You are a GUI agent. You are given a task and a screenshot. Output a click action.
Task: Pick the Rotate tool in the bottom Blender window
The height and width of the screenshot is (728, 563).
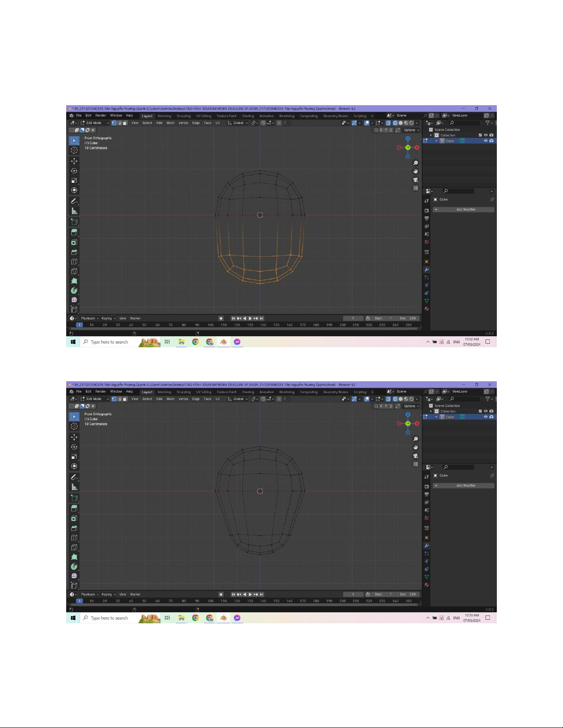74,447
